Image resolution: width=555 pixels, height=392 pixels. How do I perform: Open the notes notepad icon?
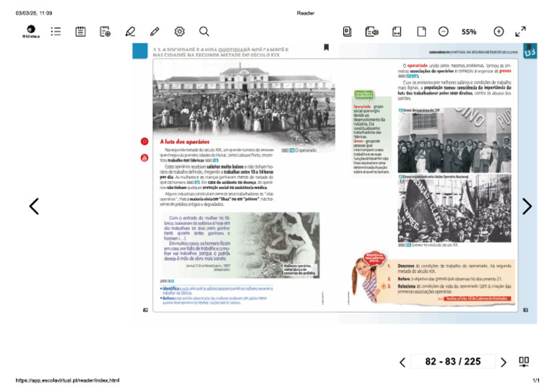point(80,32)
